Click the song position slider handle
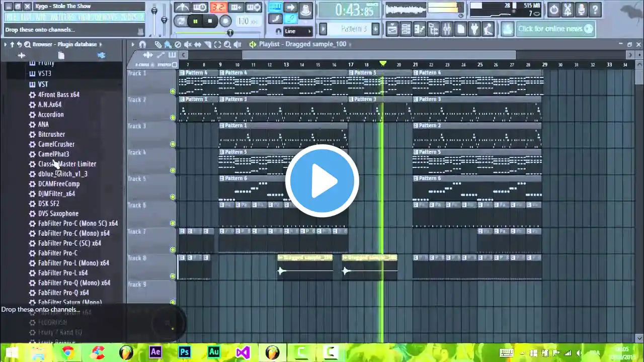The width and height of the screenshot is (644, 362). (230, 33)
